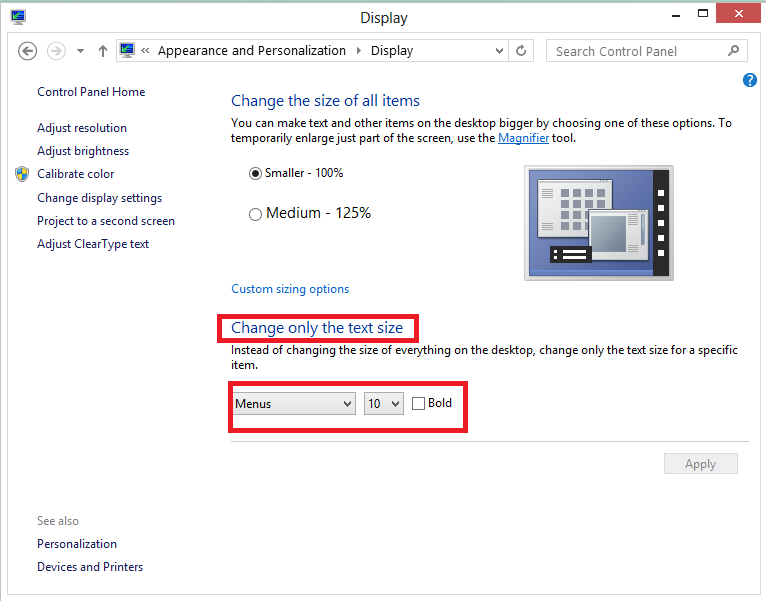Image resolution: width=766 pixels, height=601 pixels.
Task: Open the Help question mark icon
Action: (750, 80)
